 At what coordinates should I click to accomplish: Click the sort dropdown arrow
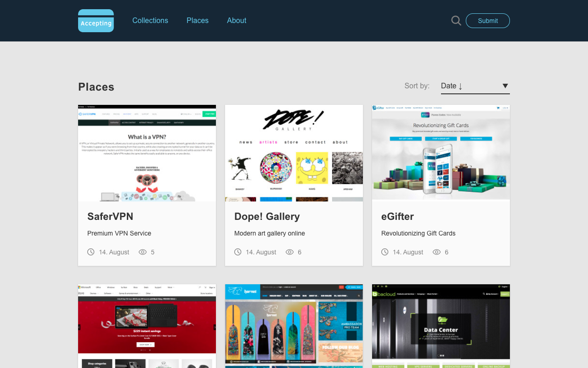[505, 86]
